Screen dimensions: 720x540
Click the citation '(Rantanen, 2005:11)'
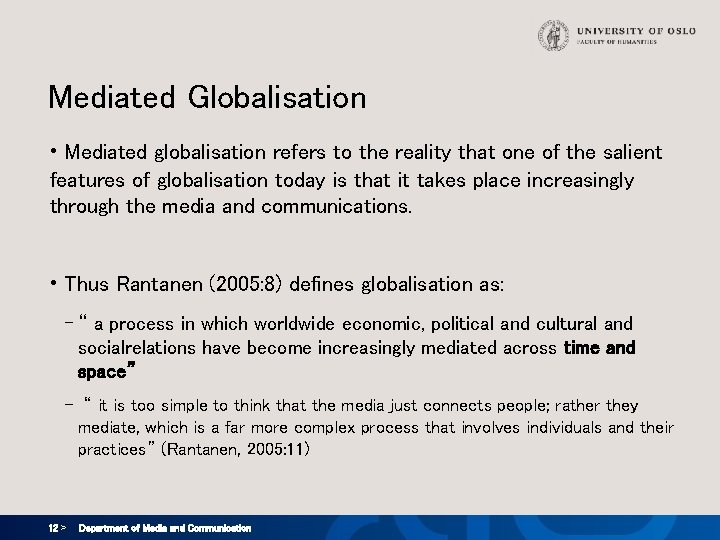coord(236,449)
